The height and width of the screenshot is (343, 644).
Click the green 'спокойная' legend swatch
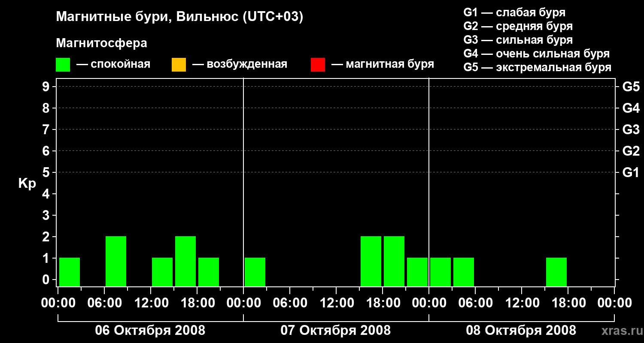63,65
